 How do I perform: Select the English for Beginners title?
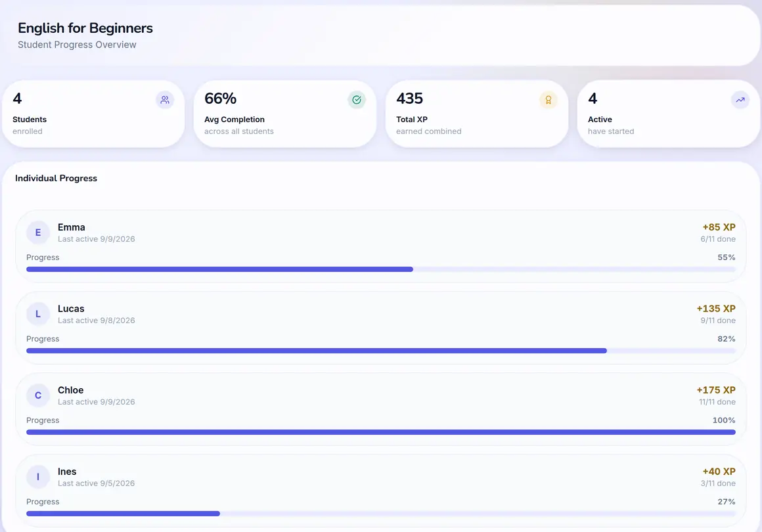[x=85, y=28]
